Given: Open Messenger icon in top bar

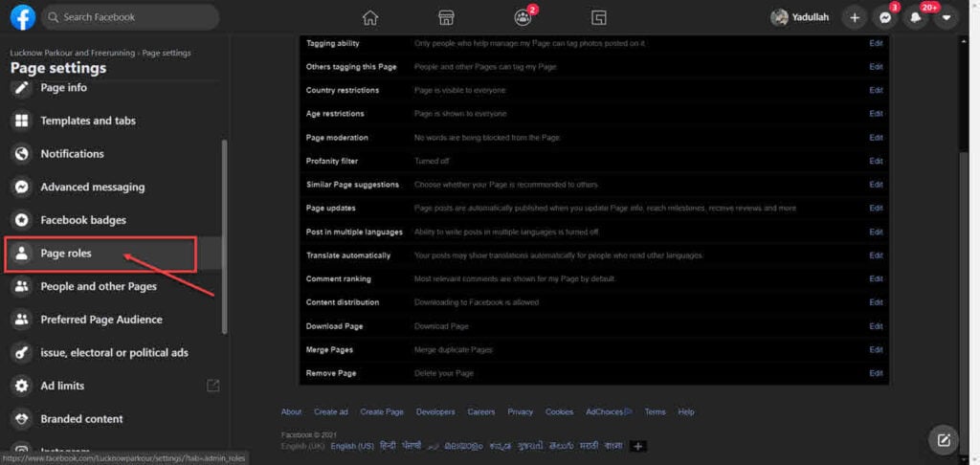Looking at the screenshot, I should click(885, 18).
